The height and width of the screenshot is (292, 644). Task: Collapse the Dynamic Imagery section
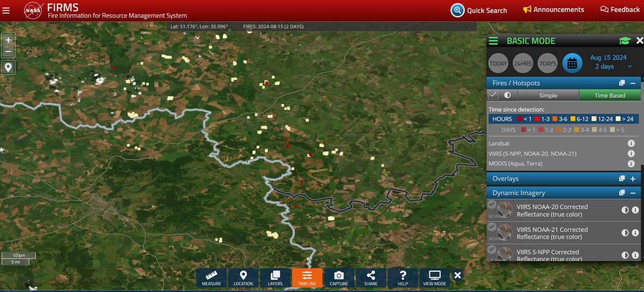[x=633, y=193]
